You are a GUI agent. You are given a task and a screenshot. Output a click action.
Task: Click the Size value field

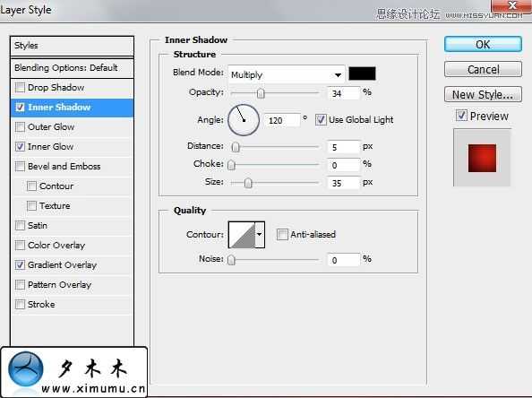point(343,183)
